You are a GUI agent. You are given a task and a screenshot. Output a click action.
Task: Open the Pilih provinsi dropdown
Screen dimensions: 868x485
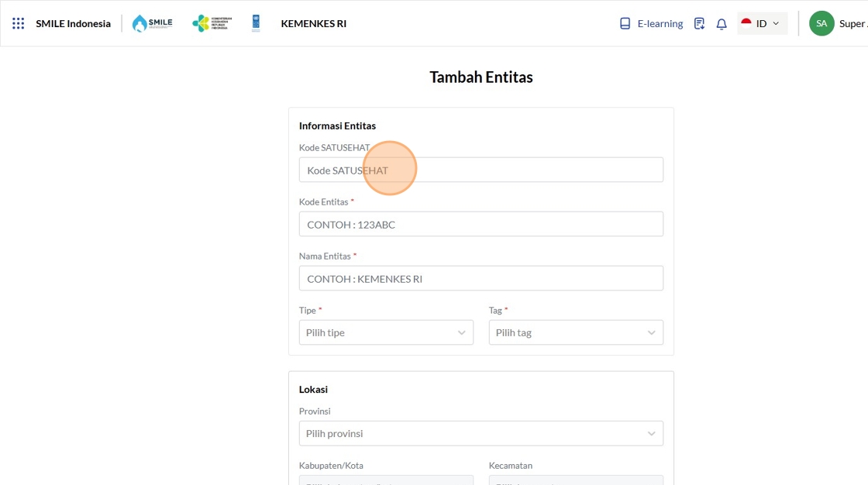pyautogui.click(x=480, y=433)
